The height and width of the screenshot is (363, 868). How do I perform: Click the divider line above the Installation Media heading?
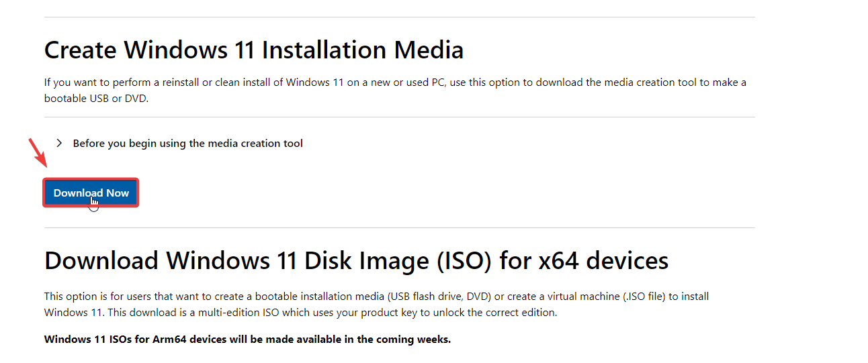pos(399,17)
